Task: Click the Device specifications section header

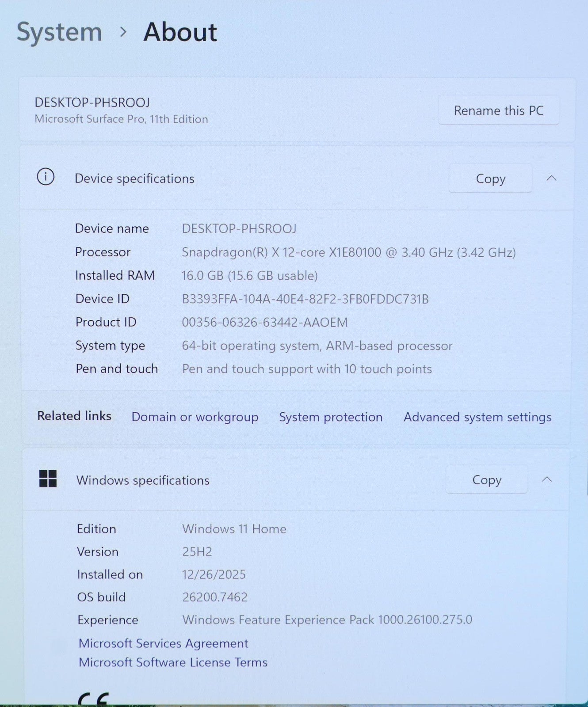Action: (134, 179)
